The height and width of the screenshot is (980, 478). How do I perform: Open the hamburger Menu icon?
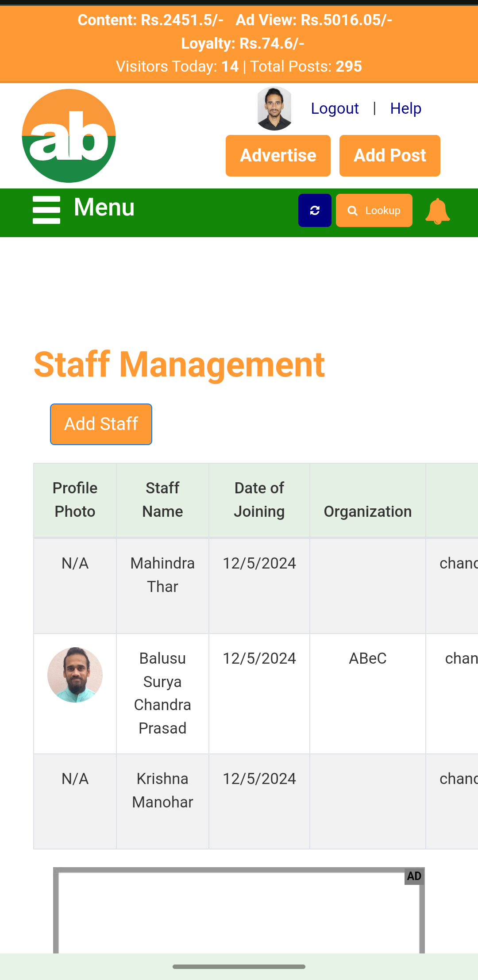46,210
